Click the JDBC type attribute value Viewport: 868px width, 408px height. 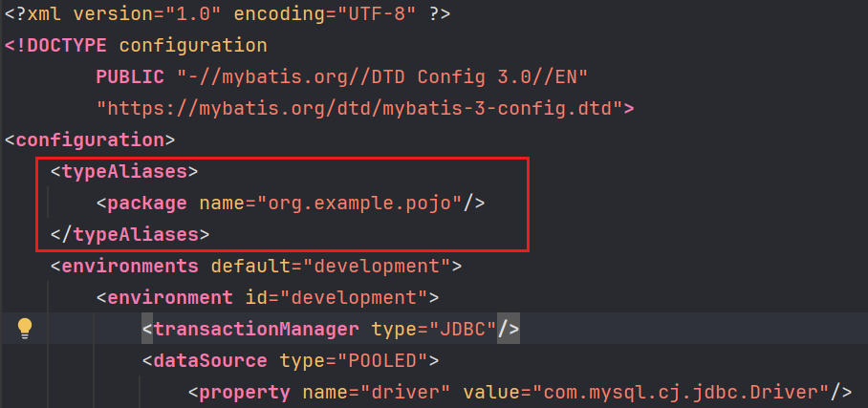click(x=466, y=329)
